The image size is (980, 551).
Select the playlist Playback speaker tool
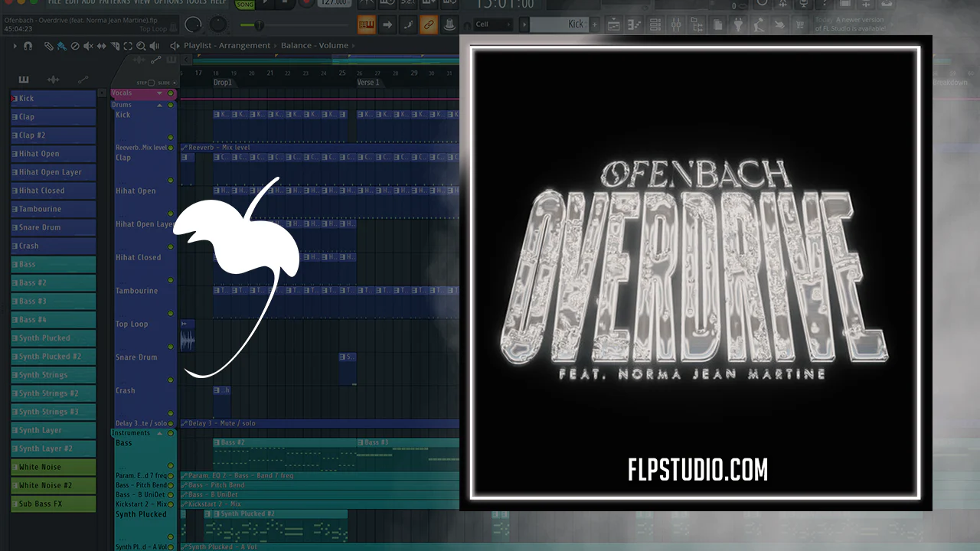[x=155, y=46]
